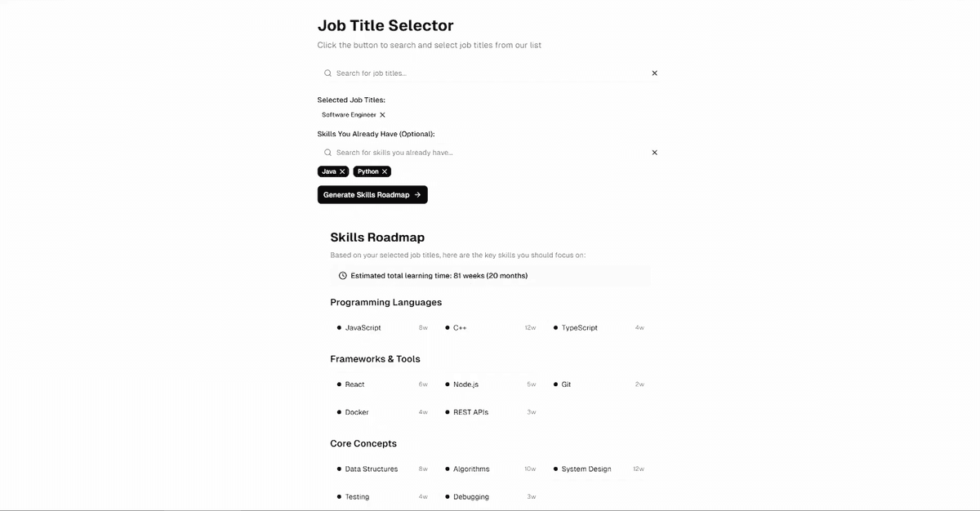980x511 pixels.
Task: Click the TypeScript 4w duration label
Action: (x=639, y=327)
